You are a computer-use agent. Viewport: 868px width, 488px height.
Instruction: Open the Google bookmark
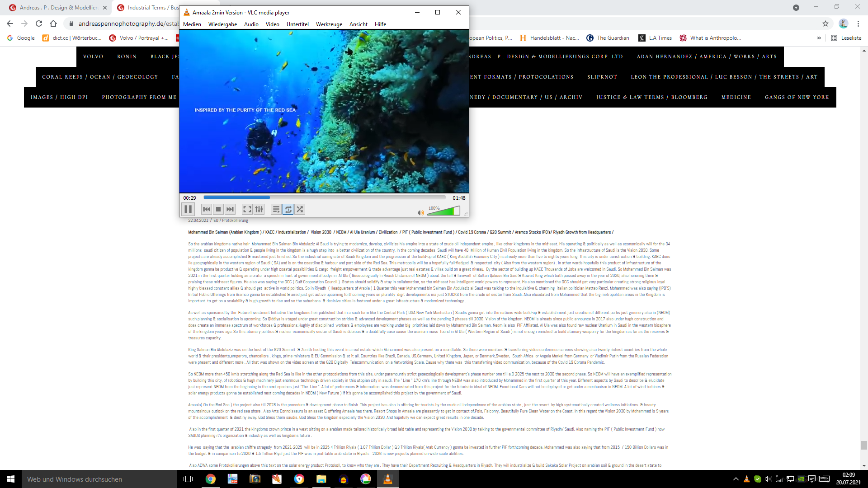pos(21,38)
